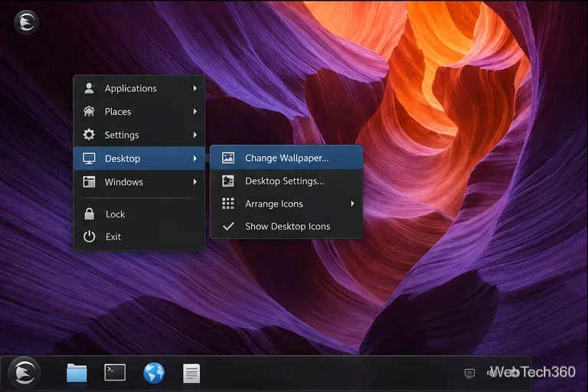Launch the web browser globe icon
Screen dimensions: 588x392
[x=154, y=373]
